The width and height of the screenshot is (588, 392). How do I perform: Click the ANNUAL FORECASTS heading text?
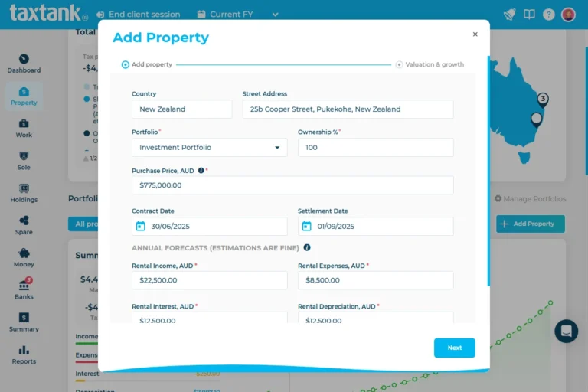[x=215, y=248]
